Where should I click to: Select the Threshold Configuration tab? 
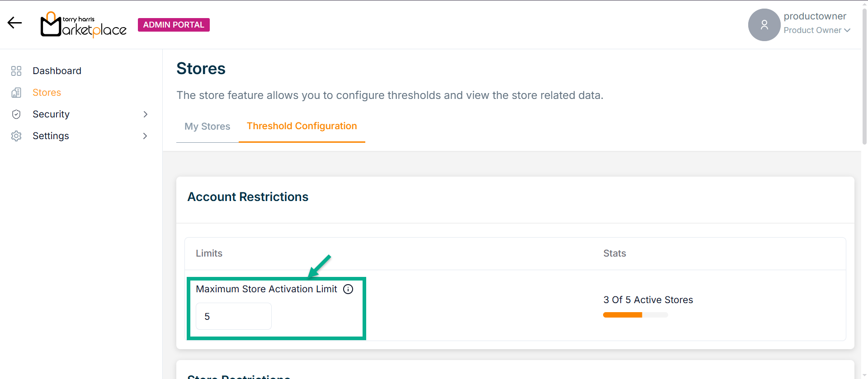[x=302, y=126]
